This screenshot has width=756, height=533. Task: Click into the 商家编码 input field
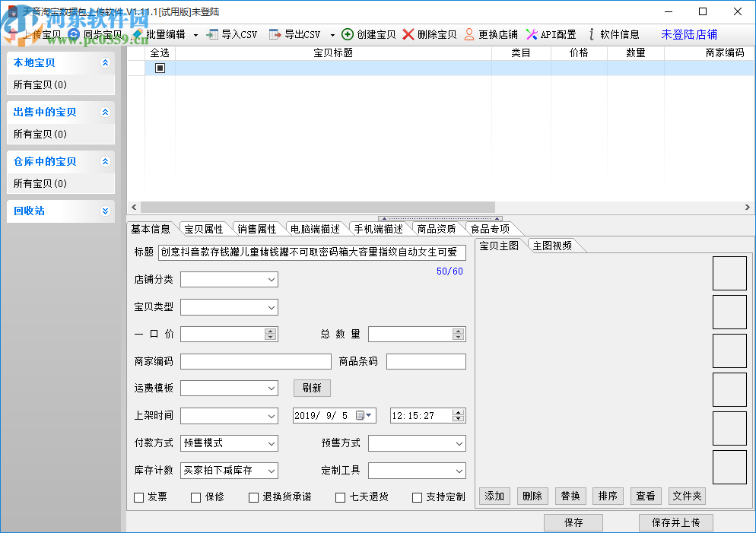256,361
